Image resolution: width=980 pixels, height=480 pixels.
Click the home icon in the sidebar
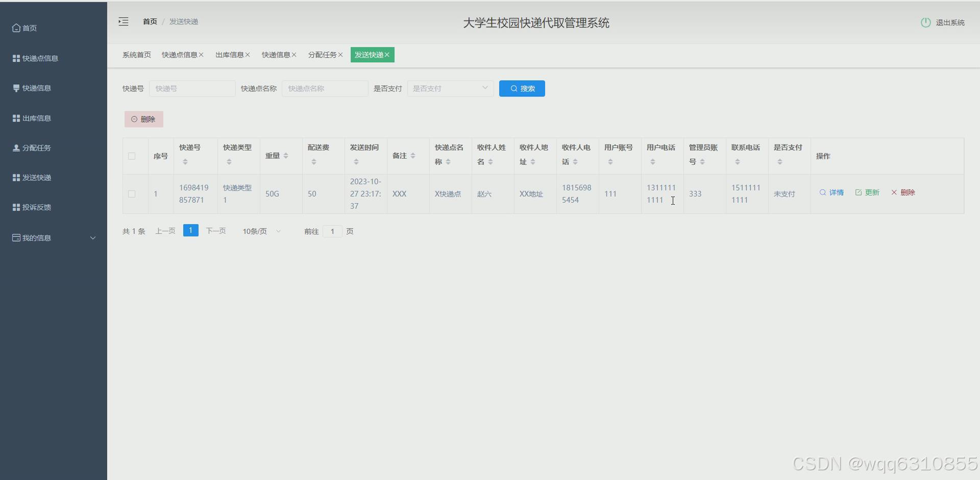[16, 28]
